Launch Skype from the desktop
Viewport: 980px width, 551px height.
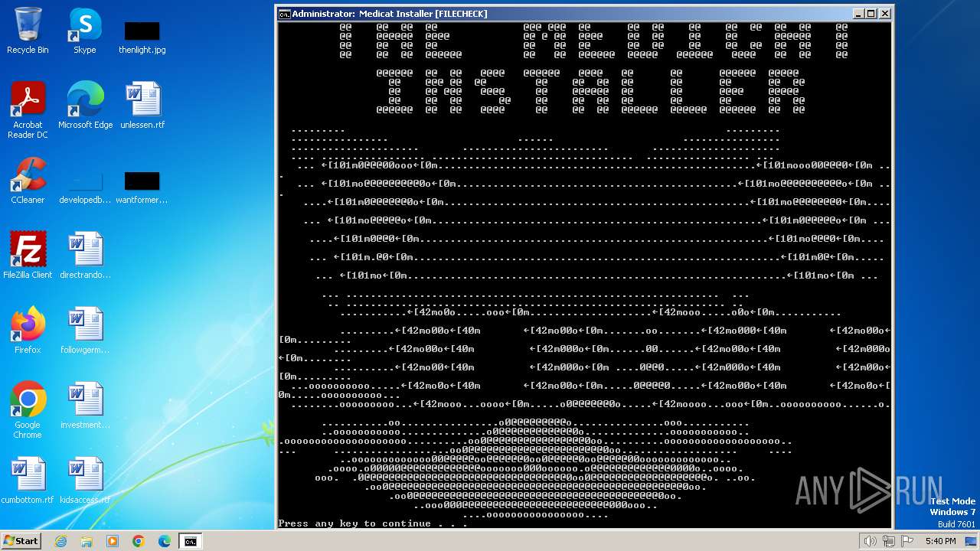click(84, 31)
